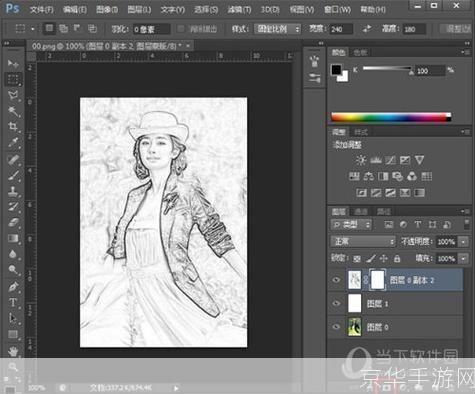Add a Threshold adjustment
This screenshot has width=475, height=394.
click(x=390, y=193)
